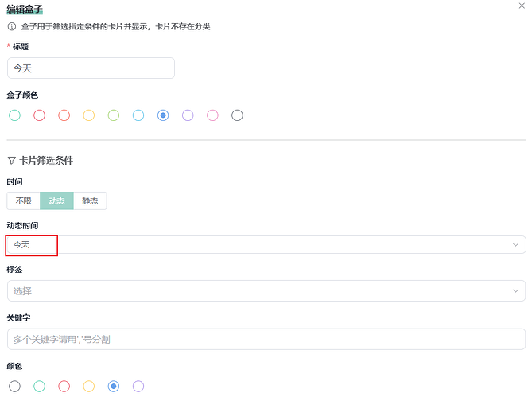Click the info icon beside the box description

(12, 26)
